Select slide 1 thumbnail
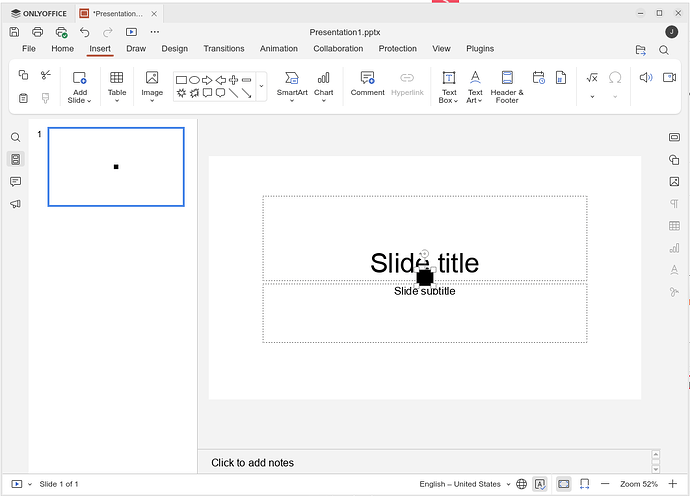690x496 pixels. pyautogui.click(x=116, y=167)
